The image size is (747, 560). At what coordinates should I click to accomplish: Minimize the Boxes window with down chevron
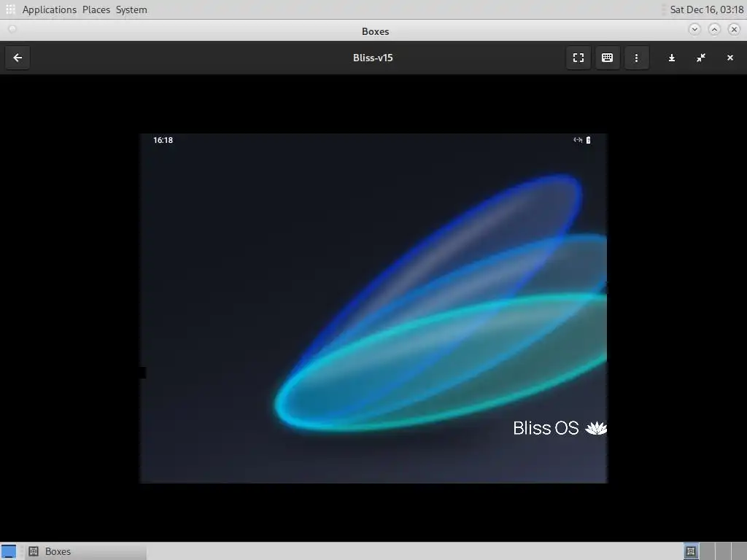pyautogui.click(x=694, y=29)
